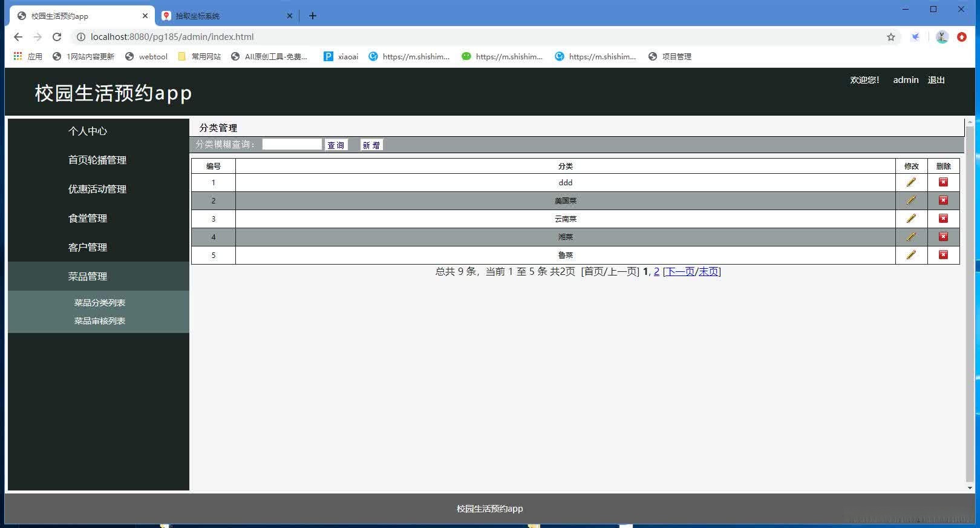Click the edit pencil for 美国菜
The image size is (980, 528).
point(911,200)
